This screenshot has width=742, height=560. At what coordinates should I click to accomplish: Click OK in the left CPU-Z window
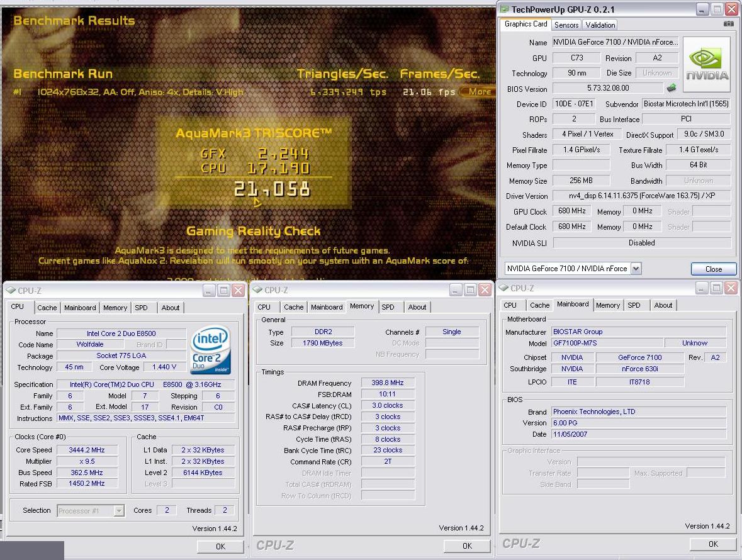pos(220,546)
